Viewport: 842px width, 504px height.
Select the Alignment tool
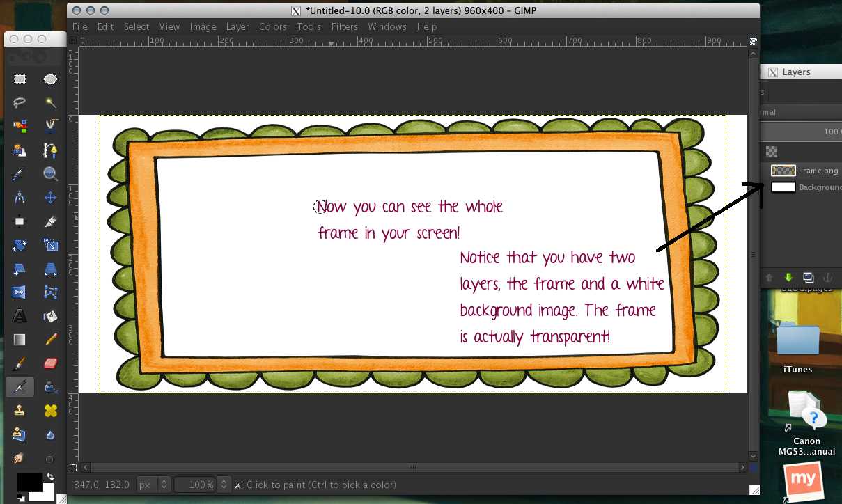click(x=20, y=221)
